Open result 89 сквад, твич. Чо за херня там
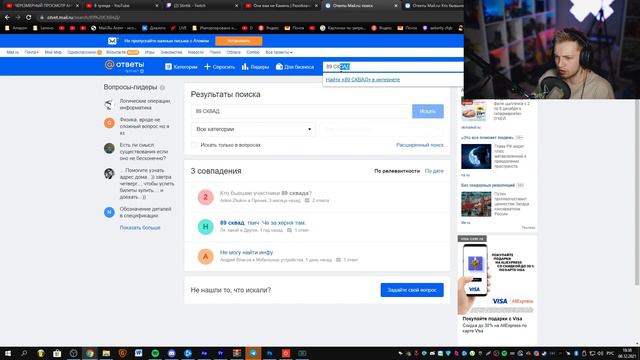The image size is (640, 360). tap(262, 223)
